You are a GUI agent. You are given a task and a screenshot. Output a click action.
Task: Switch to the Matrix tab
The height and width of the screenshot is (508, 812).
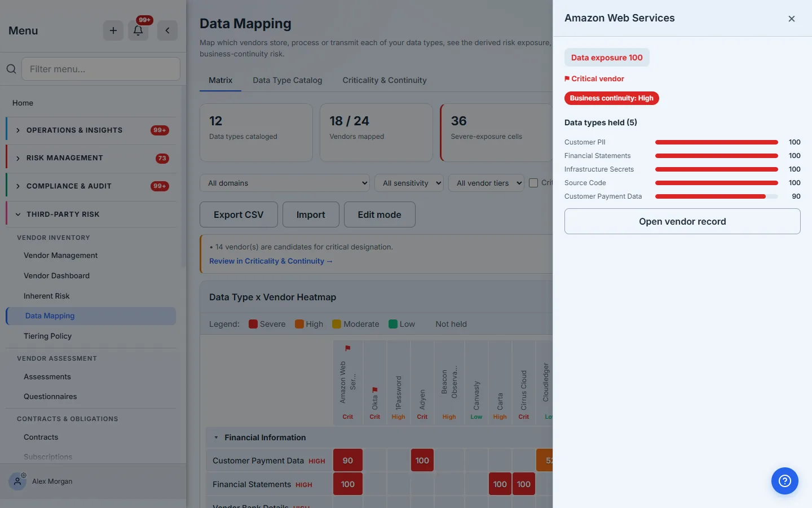[220, 80]
